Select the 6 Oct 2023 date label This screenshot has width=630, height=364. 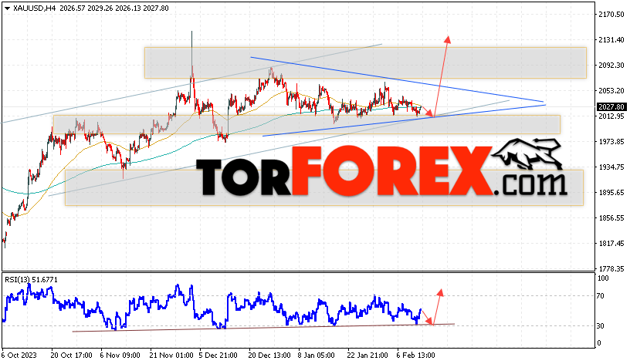click(x=19, y=356)
